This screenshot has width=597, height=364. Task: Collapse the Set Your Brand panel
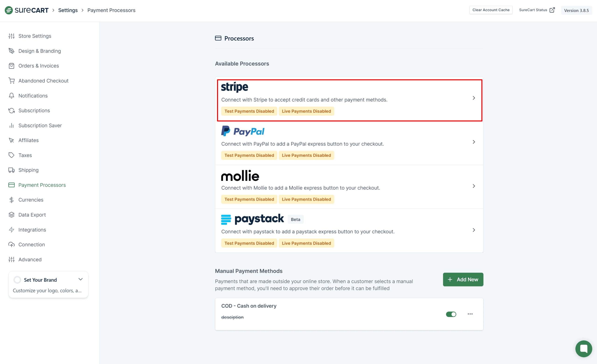81,280
